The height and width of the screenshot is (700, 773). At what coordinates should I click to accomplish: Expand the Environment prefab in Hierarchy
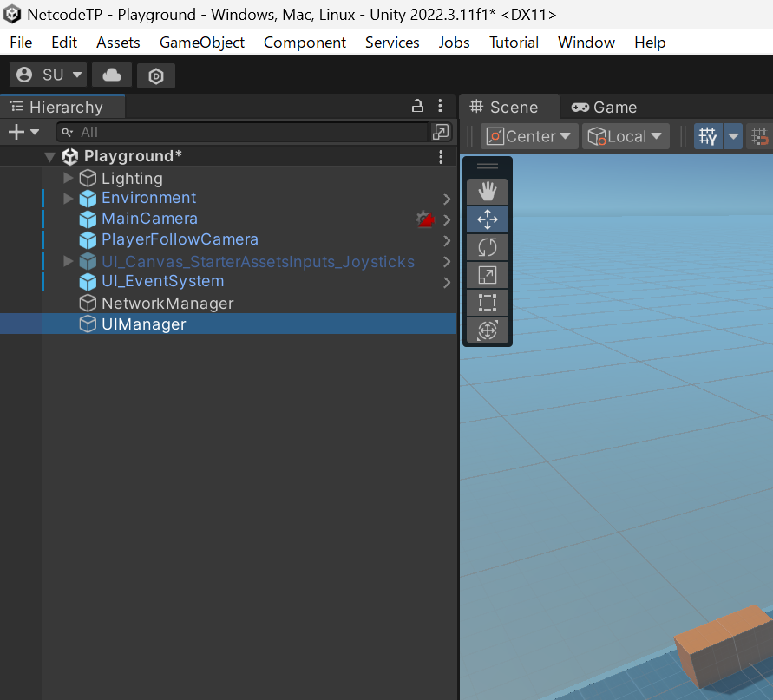[69, 198]
